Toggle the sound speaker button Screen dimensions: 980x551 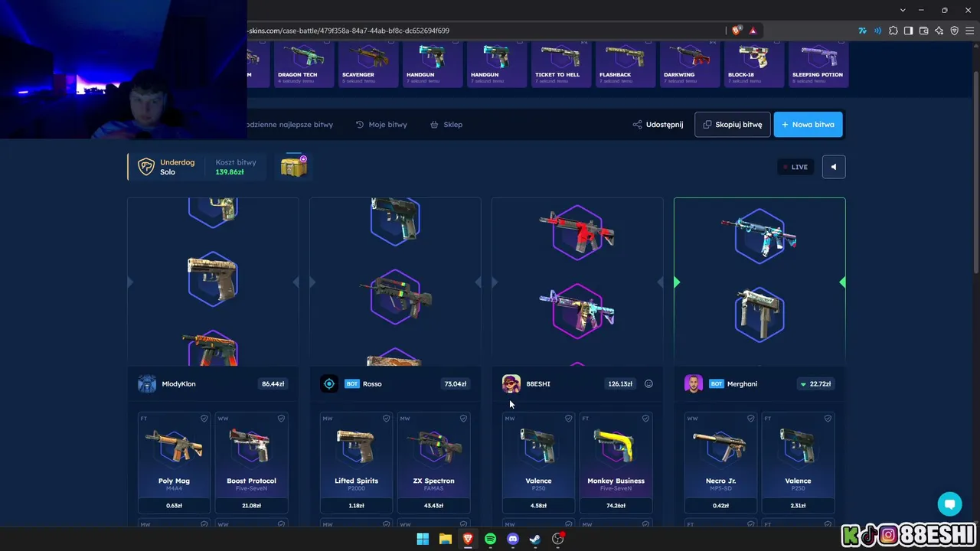(834, 167)
